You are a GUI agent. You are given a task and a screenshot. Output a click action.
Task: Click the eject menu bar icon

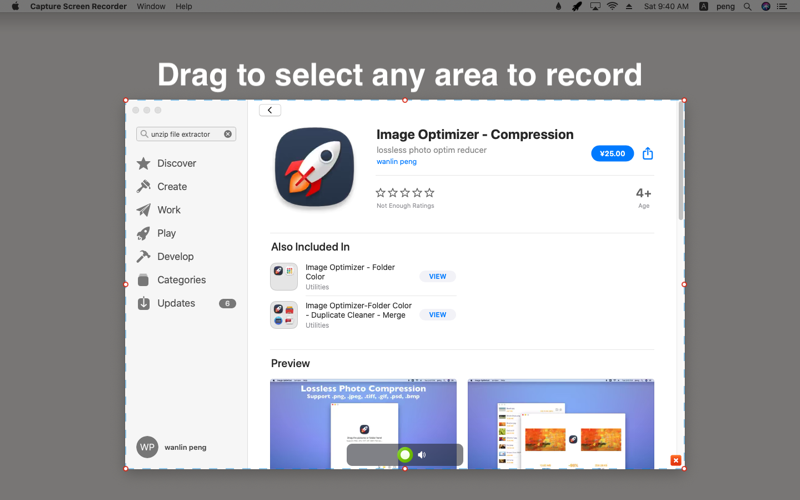[629, 6]
